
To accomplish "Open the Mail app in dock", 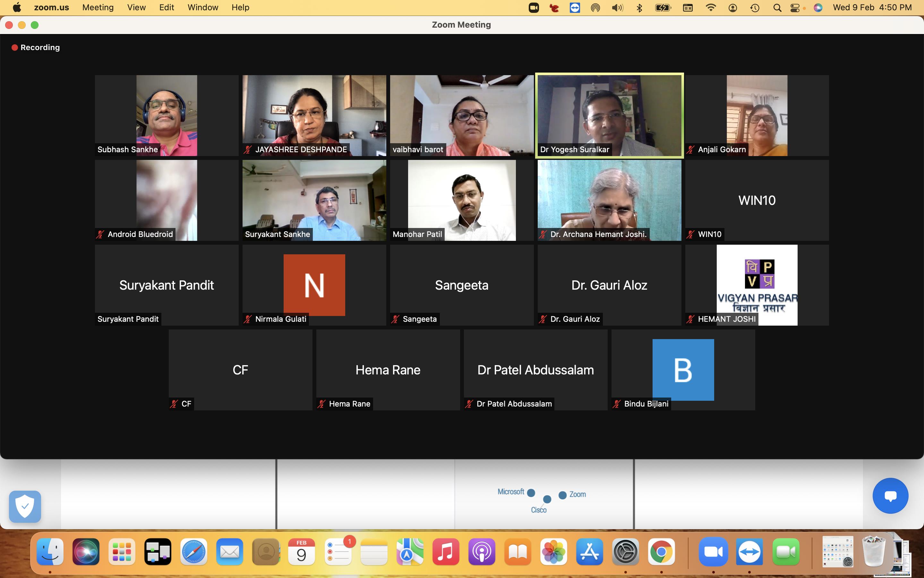I will pos(229,552).
